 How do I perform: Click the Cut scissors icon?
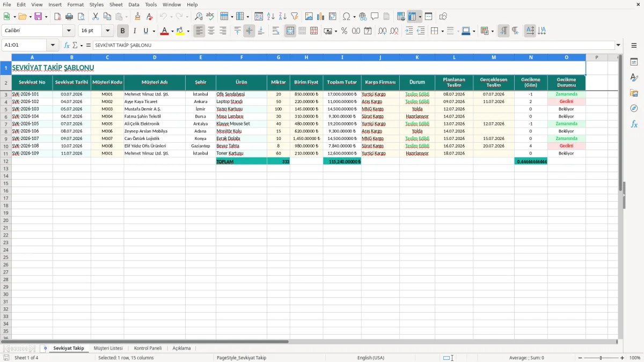pos(96,17)
